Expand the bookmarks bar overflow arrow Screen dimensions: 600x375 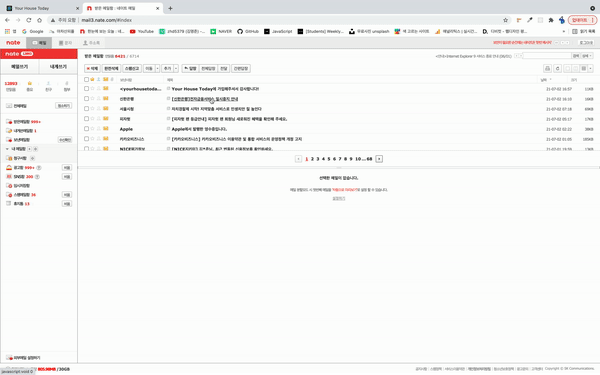pos(563,31)
